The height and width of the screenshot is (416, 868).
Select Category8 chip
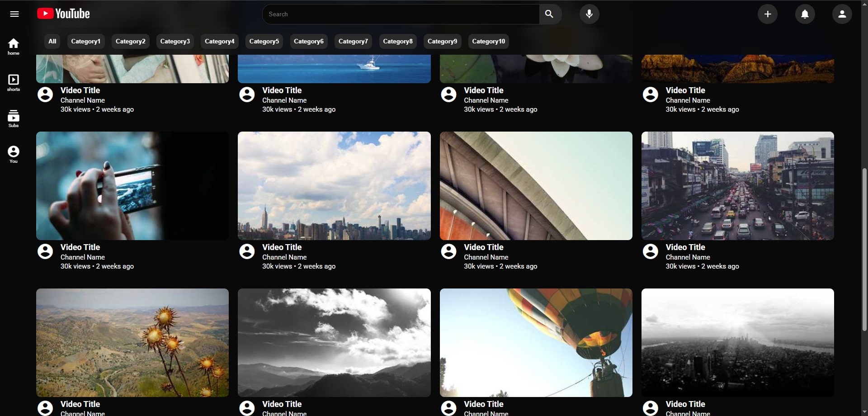[398, 41]
